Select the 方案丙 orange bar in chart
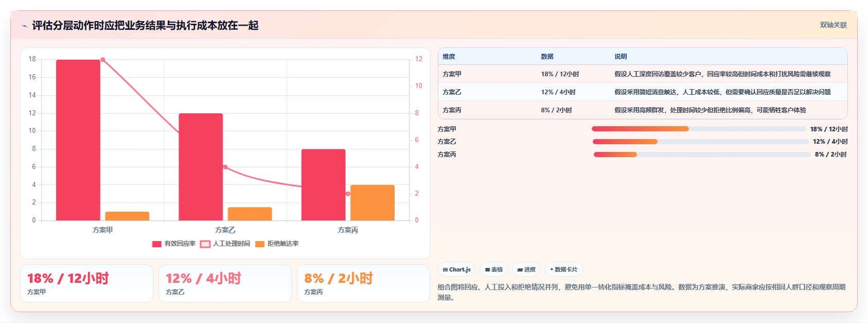Viewport: 868px width, 323px height. (x=373, y=202)
